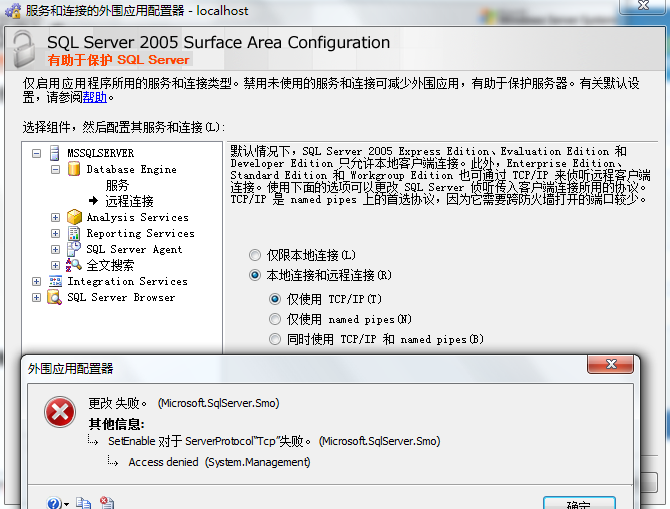Select the 远程连接 tree item
This screenshot has width=670, height=509.
click(x=129, y=201)
